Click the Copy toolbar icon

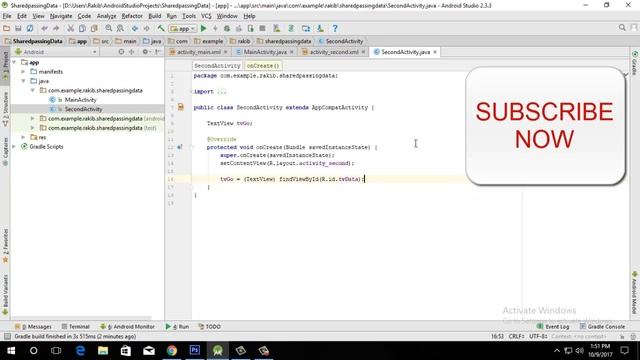click(82, 28)
